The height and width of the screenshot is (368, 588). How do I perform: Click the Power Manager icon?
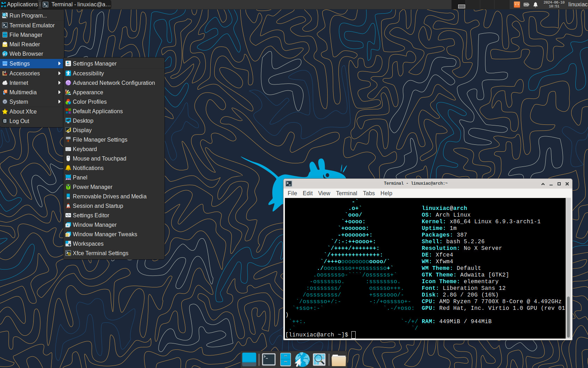pyautogui.click(x=68, y=187)
